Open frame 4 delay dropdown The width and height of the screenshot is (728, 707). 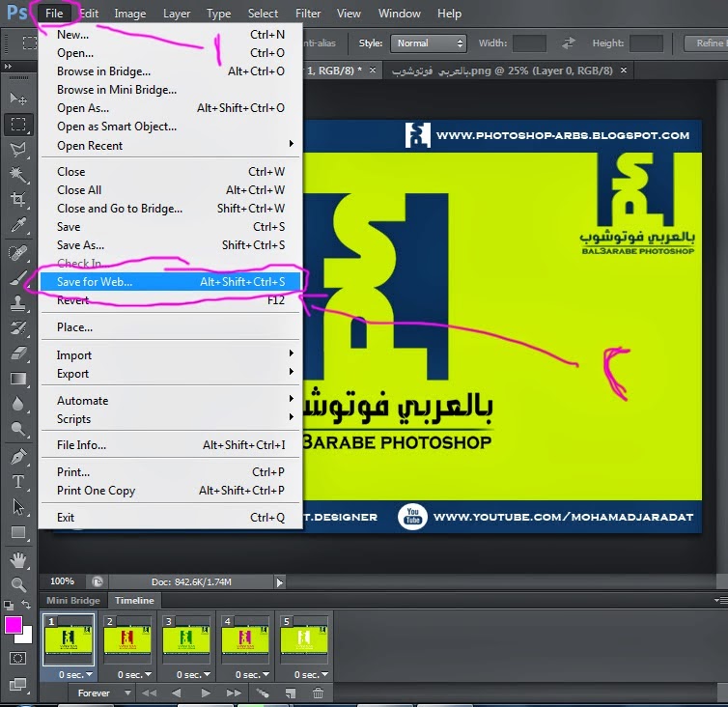(252, 674)
